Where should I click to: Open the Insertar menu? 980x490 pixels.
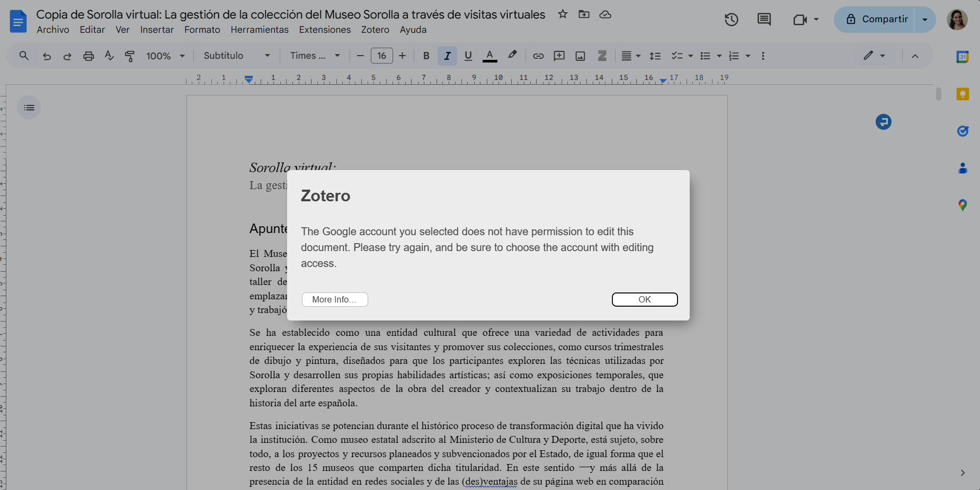tap(157, 30)
